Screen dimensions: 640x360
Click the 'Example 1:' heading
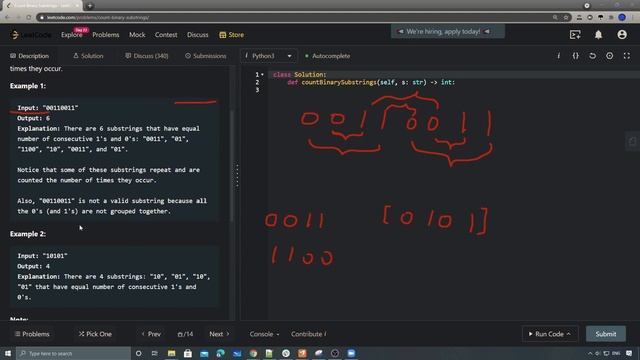(x=28, y=86)
